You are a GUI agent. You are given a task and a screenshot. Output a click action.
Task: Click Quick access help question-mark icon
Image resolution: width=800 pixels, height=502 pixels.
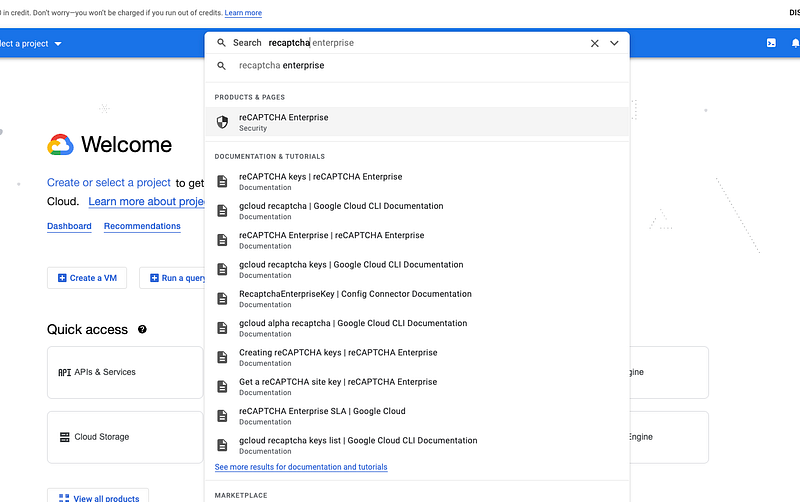pos(142,330)
